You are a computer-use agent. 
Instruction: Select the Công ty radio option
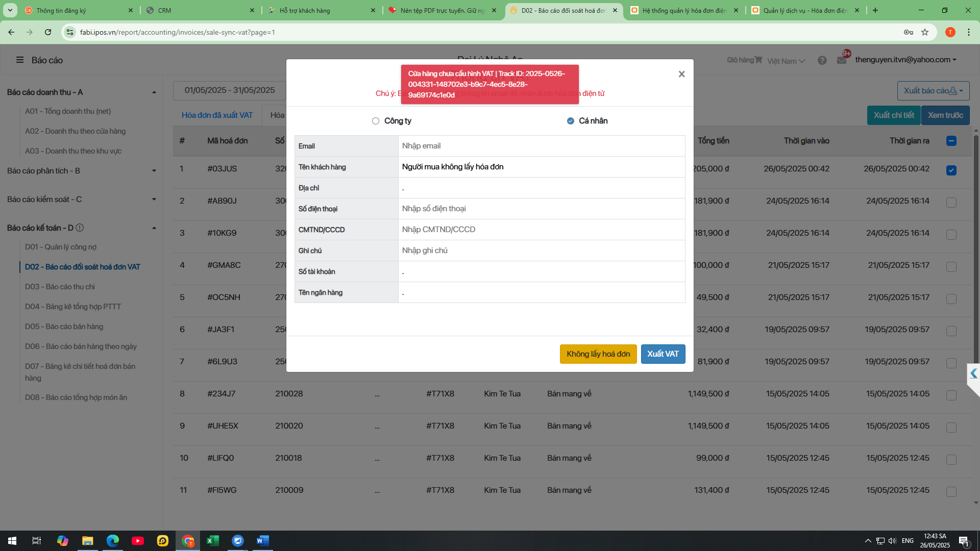(x=376, y=121)
